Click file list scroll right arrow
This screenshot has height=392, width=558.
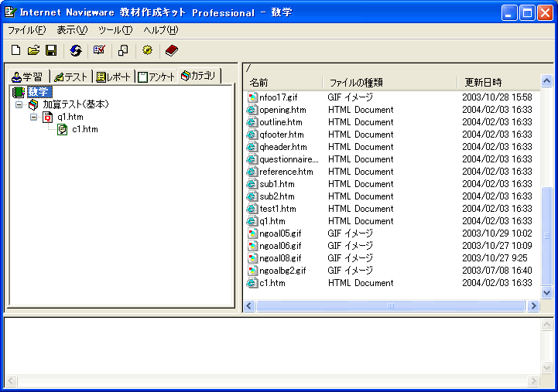pos(533,305)
